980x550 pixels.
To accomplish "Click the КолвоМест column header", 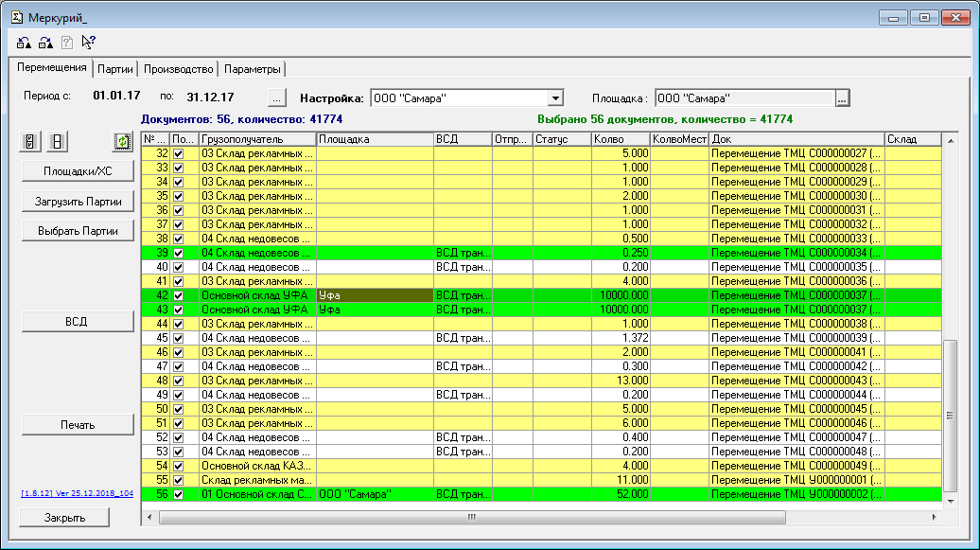I will click(679, 139).
